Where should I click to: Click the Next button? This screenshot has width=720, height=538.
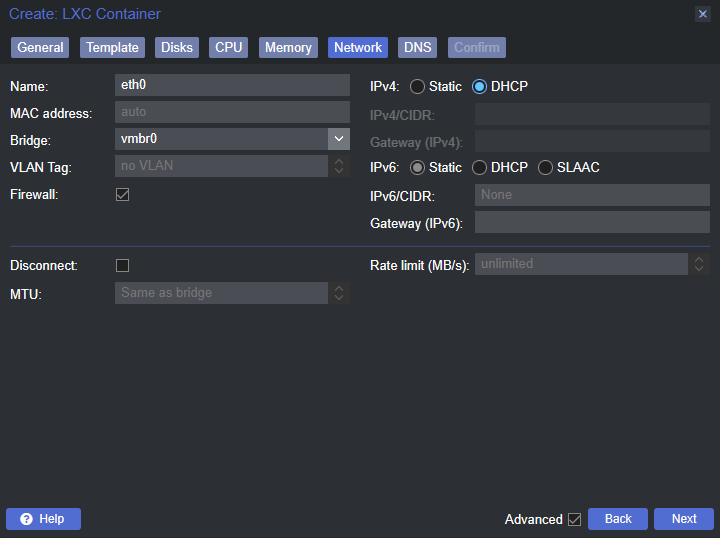tap(684, 519)
